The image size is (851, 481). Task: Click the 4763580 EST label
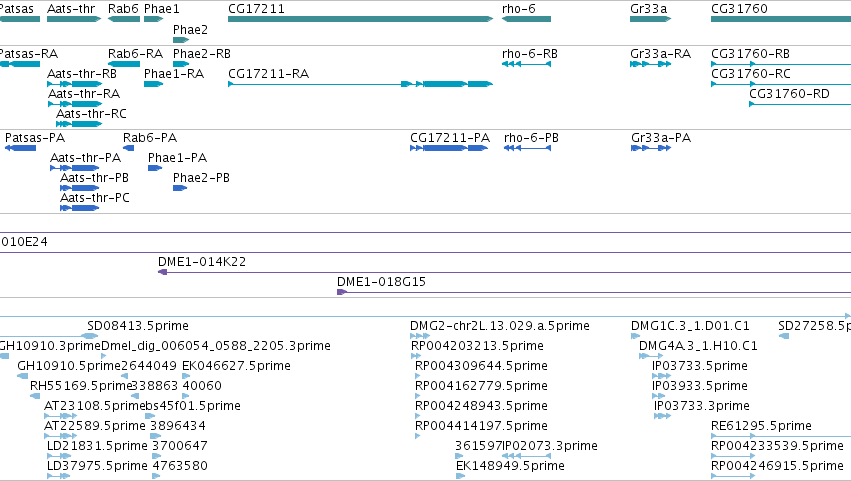pyautogui.click(x=180, y=466)
